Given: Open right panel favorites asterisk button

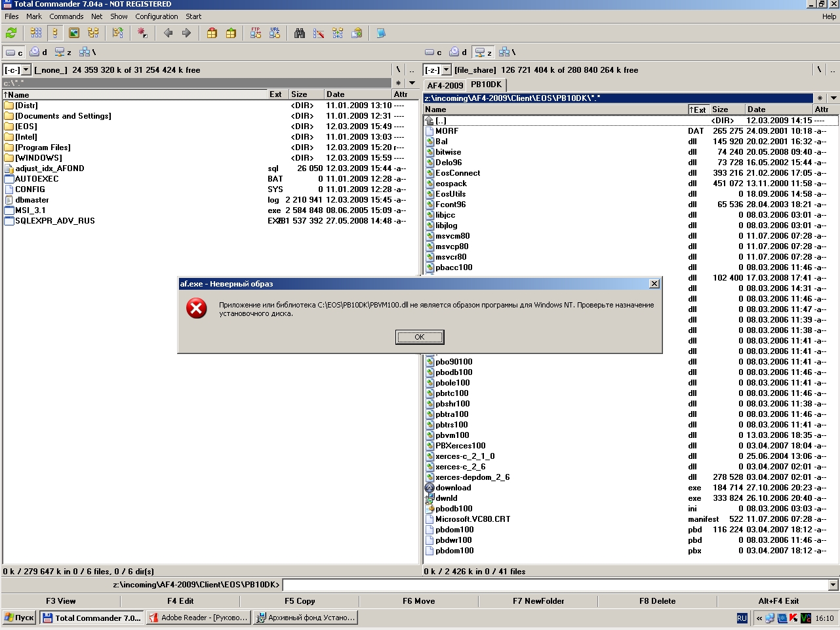Looking at the screenshot, I should click(820, 98).
